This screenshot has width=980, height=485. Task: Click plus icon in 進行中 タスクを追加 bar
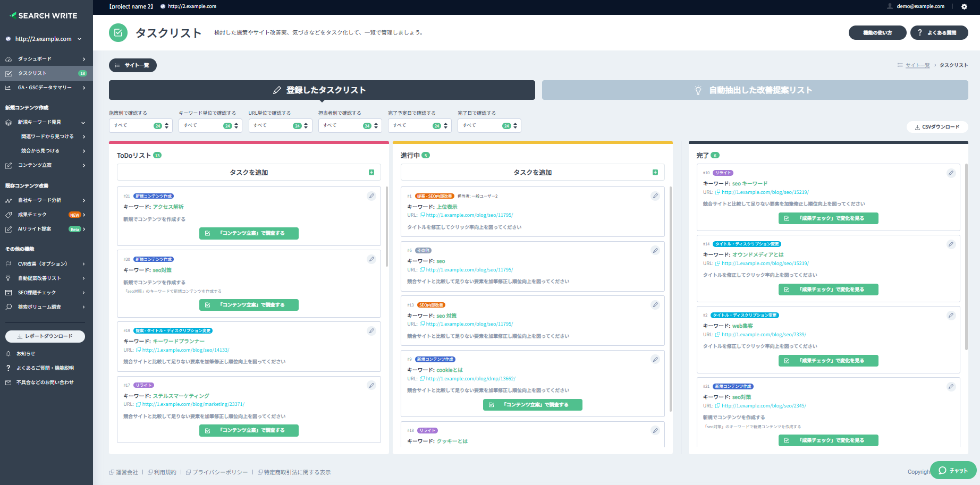pos(655,172)
